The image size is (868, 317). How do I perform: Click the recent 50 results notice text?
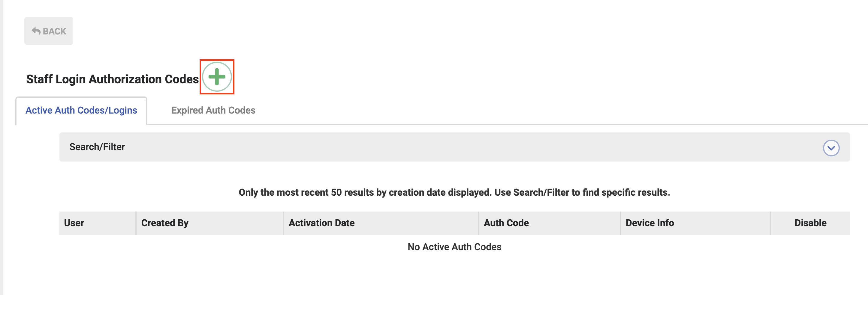tap(454, 192)
